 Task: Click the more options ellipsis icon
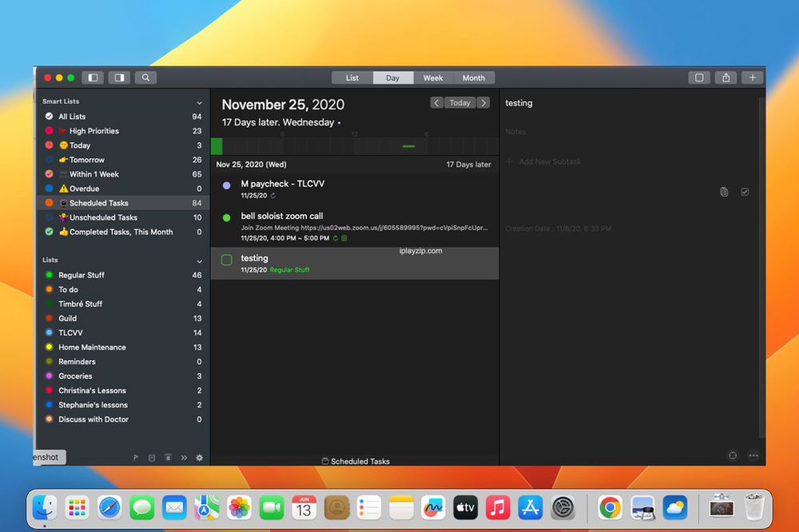(753, 455)
